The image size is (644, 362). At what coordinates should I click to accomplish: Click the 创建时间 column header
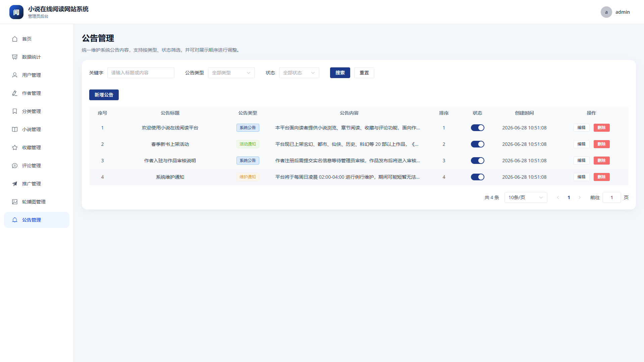(524, 113)
